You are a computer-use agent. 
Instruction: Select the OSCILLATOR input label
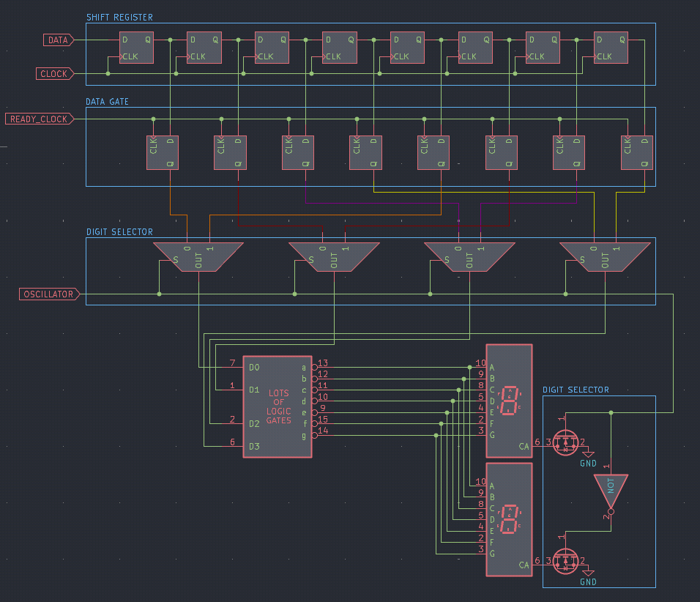tap(49, 294)
